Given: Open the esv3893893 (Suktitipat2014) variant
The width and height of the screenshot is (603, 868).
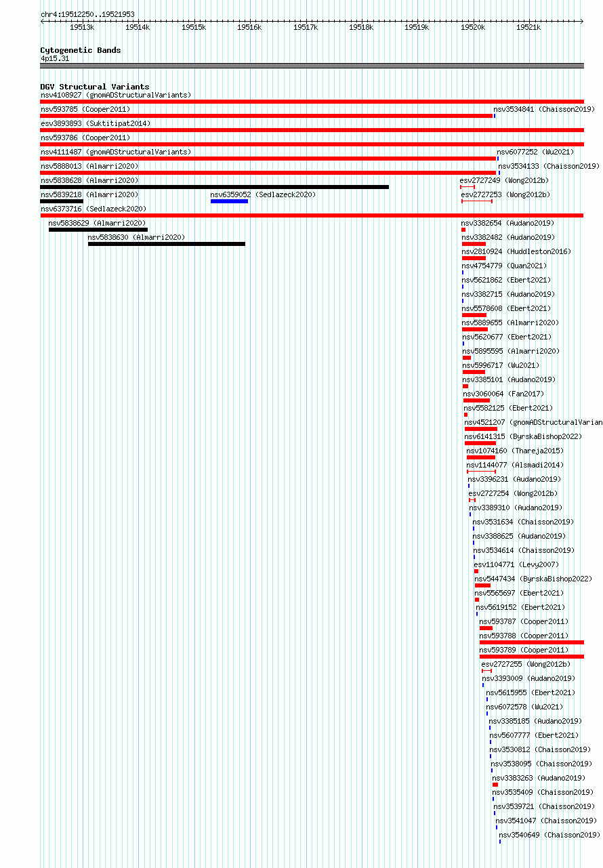Looking at the screenshot, I should click(96, 123).
